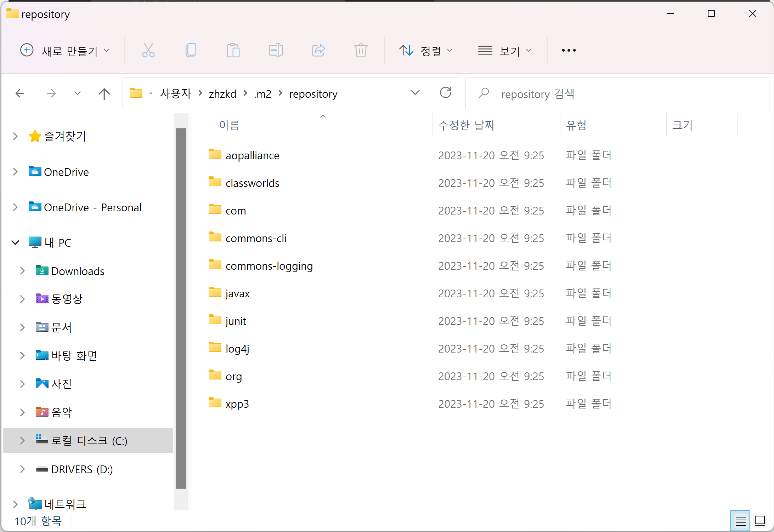Click the Cut scissors icon
The image size is (774, 532).
point(148,50)
